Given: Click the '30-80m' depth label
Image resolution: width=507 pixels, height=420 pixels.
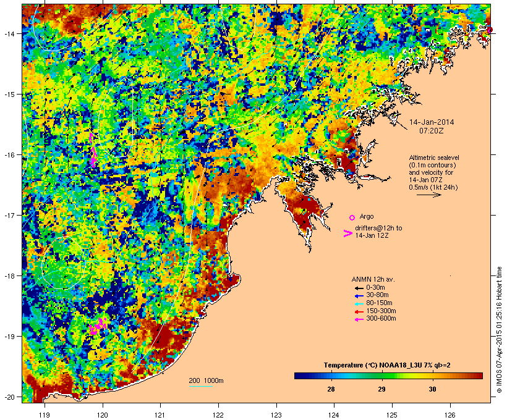Looking at the screenshot, I should 377,295.
